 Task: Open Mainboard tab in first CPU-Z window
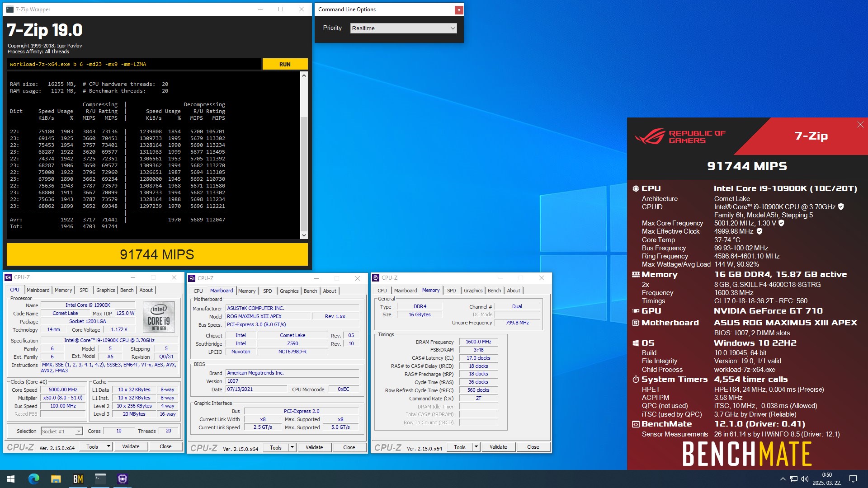click(x=38, y=290)
